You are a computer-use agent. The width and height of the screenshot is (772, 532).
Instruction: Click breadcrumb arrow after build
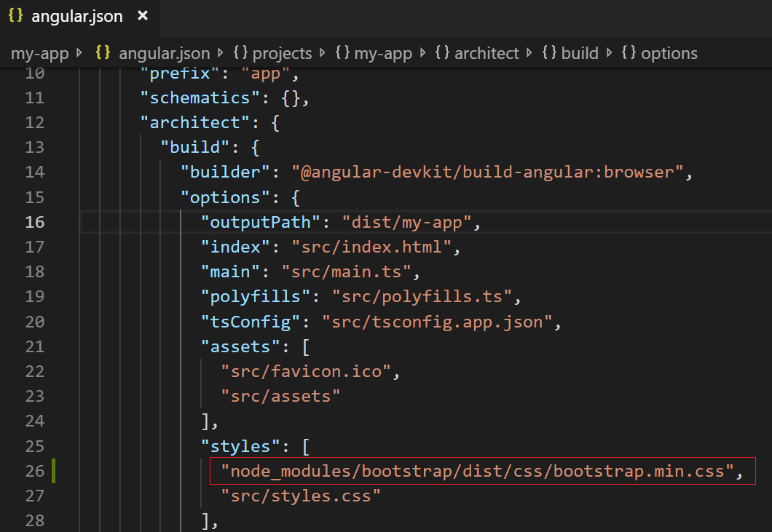tap(609, 52)
